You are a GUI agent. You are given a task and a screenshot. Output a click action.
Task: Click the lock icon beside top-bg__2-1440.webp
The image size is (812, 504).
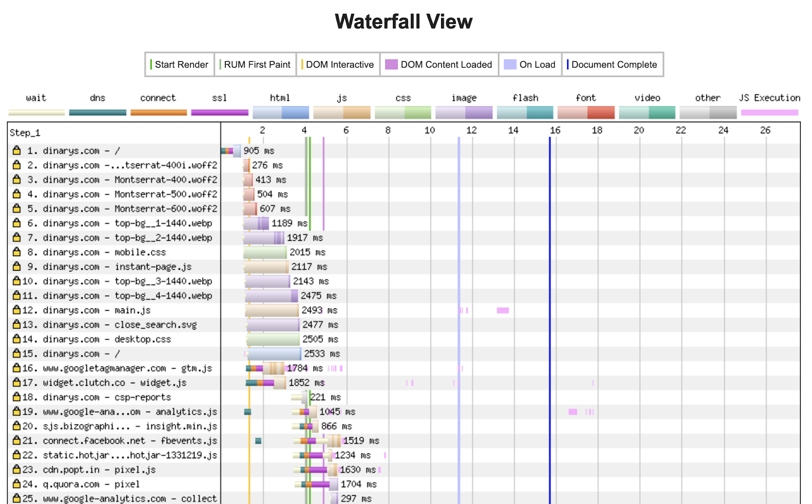17,237
